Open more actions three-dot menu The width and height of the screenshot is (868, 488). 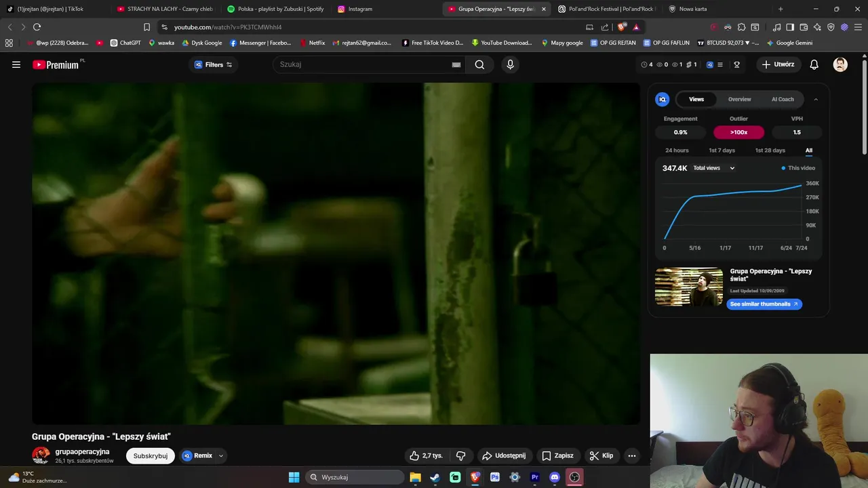(632, 455)
